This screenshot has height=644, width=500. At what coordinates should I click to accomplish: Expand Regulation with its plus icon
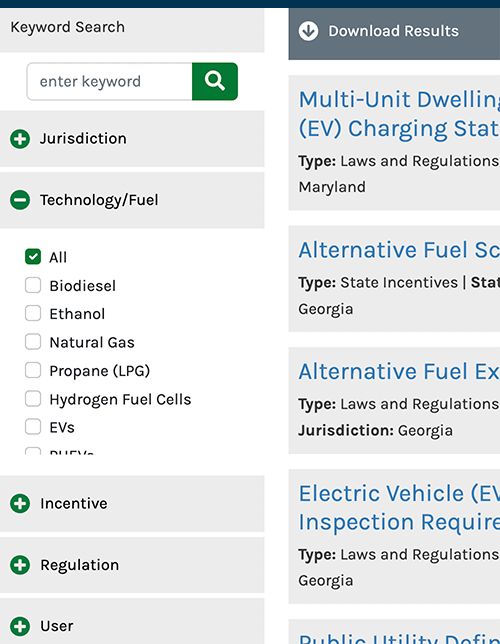pos(20,565)
